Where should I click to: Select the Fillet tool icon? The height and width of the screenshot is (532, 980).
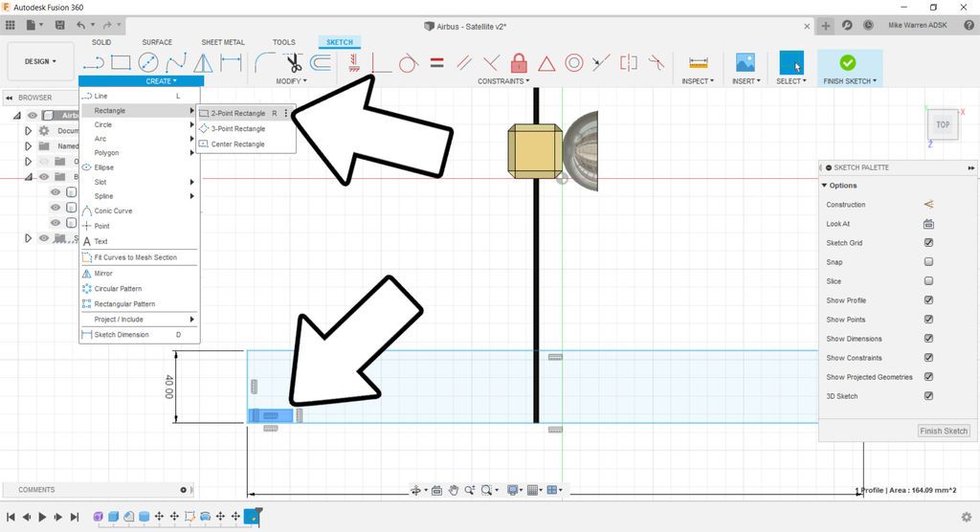[265, 62]
